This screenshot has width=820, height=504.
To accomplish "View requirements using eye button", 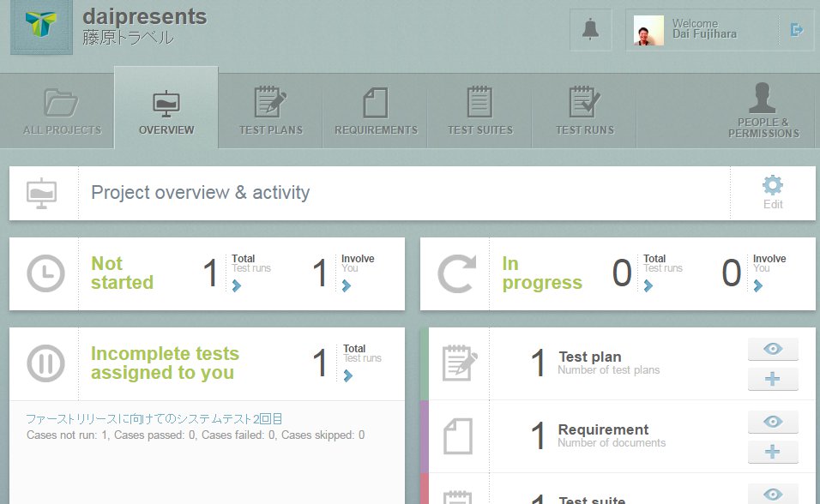I will coord(772,422).
